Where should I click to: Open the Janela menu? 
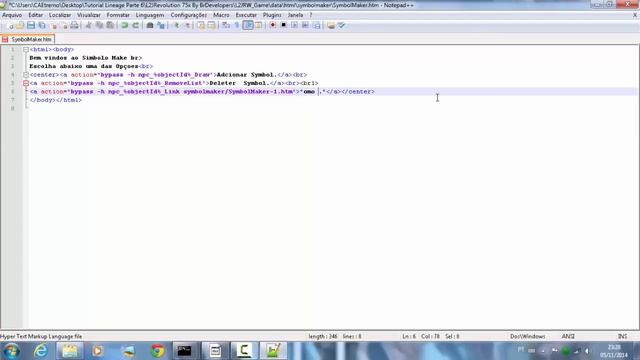[295, 15]
